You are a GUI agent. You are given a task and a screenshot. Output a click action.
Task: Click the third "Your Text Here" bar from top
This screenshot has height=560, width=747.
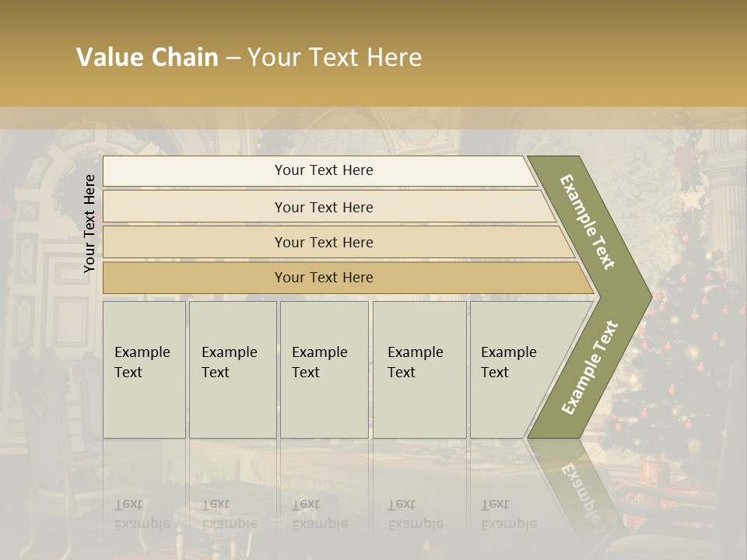[x=324, y=242]
